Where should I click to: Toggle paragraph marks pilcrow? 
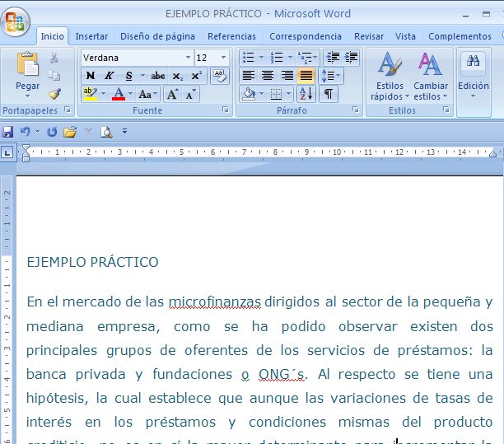point(329,94)
